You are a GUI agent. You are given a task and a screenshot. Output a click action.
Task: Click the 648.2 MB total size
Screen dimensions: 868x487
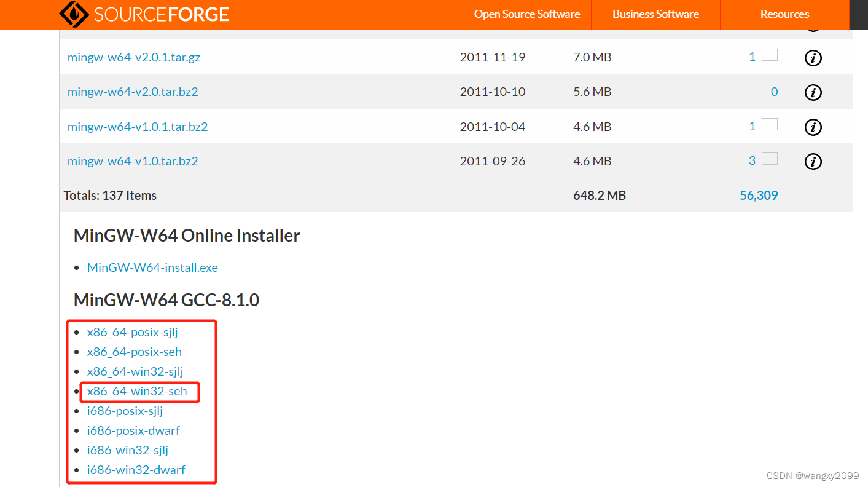coord(600,196)
